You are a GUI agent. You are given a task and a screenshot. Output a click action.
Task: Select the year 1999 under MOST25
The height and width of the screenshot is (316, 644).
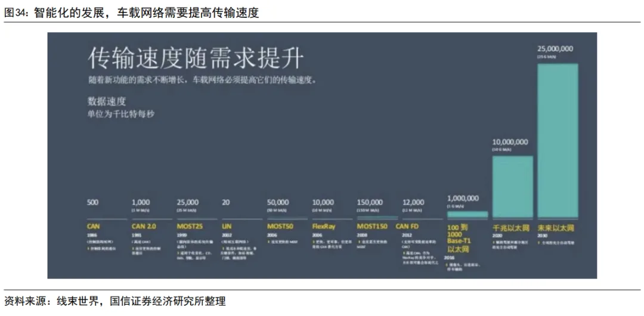click(x=181, y=236)
